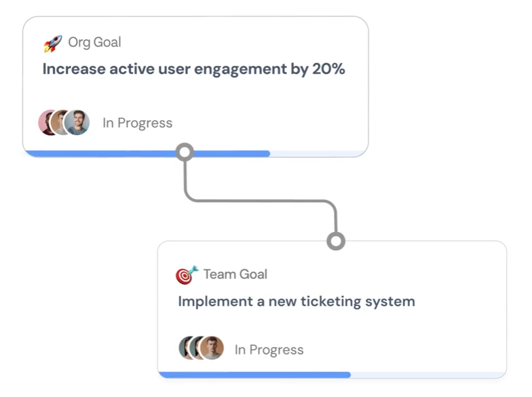The width and height of the screenshot is (532, 397).
Task: Open the Org Goal In Progress status
Action: coord(137,123)
